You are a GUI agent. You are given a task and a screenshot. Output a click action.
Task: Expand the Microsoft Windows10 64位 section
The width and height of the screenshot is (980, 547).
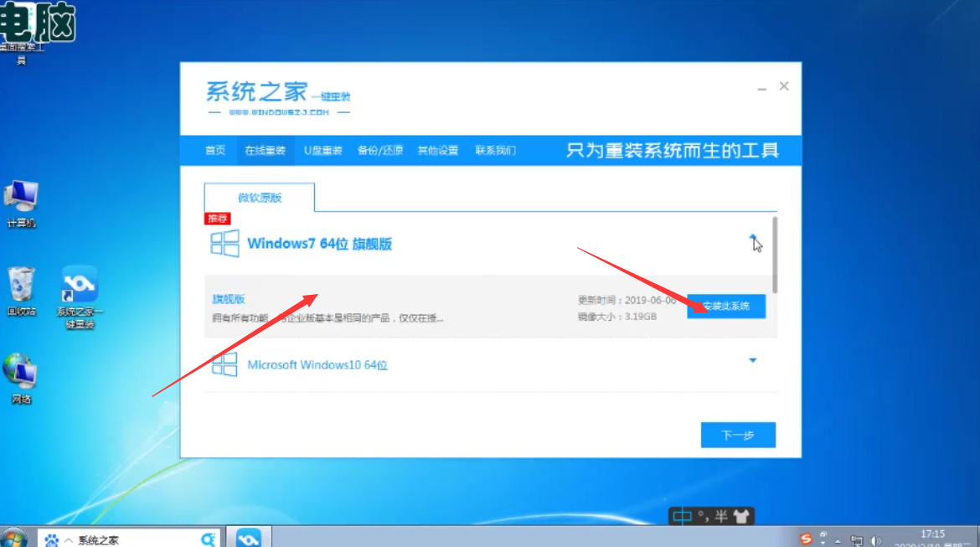(x=752, y=360)
